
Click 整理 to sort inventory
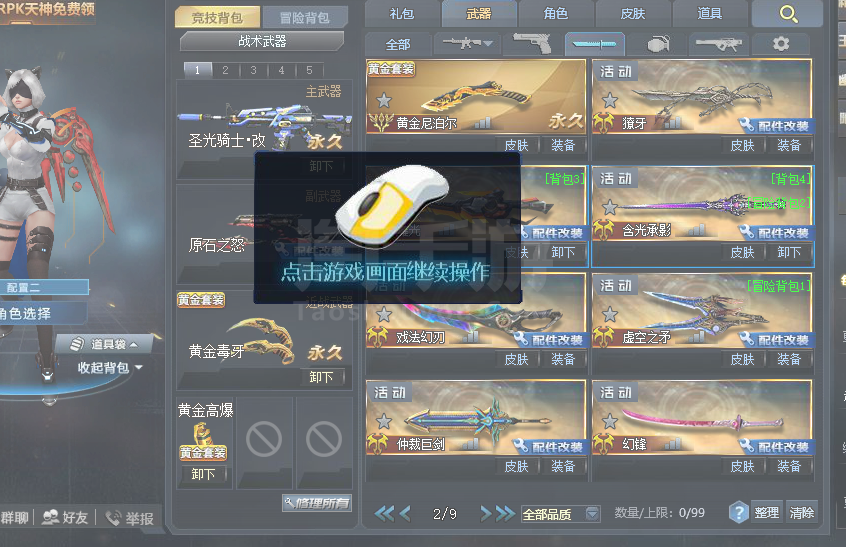pyautogui.click(x=767, y=512)
